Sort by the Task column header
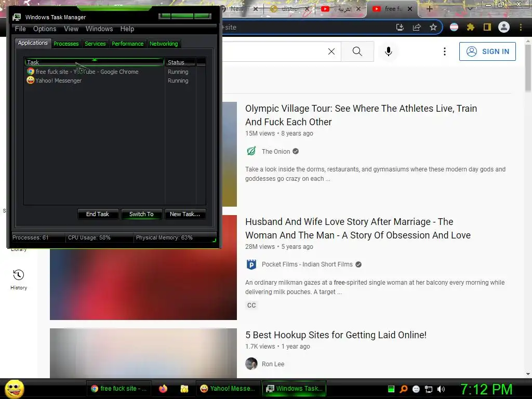The image size is (532, 399). click(x=95, y=62)
